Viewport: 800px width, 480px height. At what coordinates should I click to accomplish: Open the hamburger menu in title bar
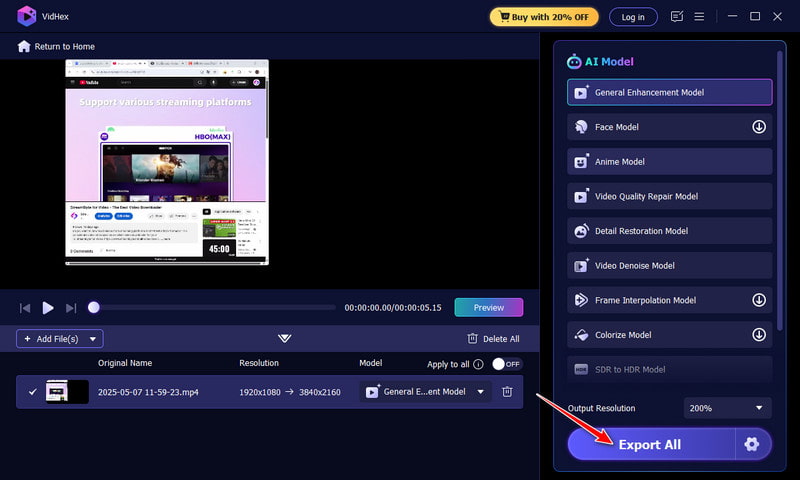click(700, 17)
